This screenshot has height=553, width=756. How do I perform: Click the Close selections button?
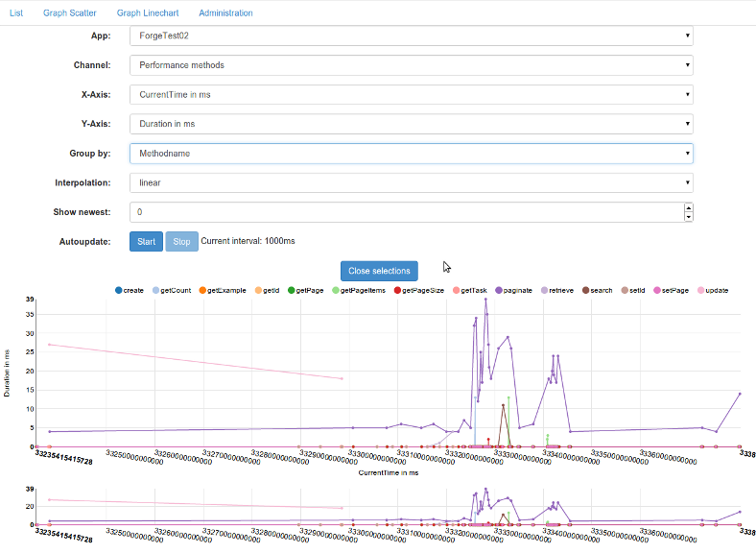point(379,271)
